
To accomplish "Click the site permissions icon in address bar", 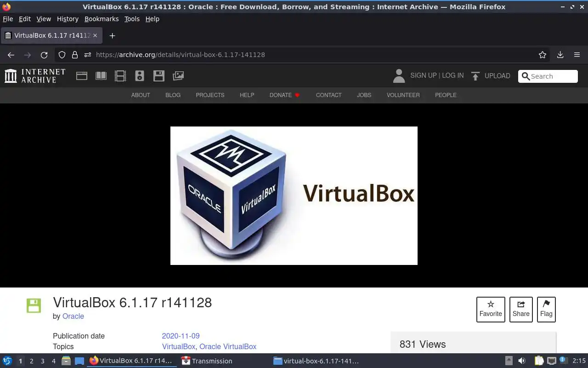I will pyautogui.click(x=88, y=55).
